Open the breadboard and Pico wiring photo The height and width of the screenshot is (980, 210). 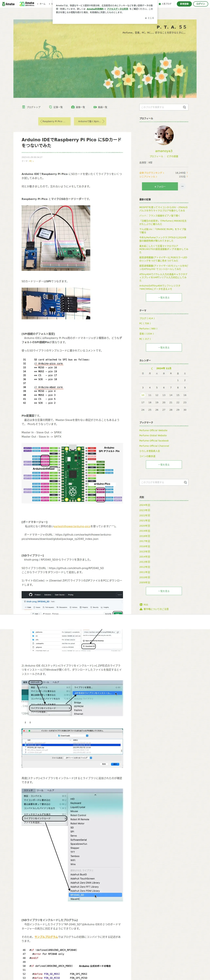click(x=56, y=238)
